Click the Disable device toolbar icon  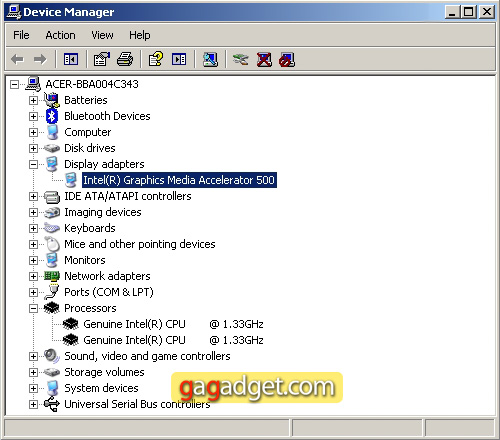(x=287, y=60)
